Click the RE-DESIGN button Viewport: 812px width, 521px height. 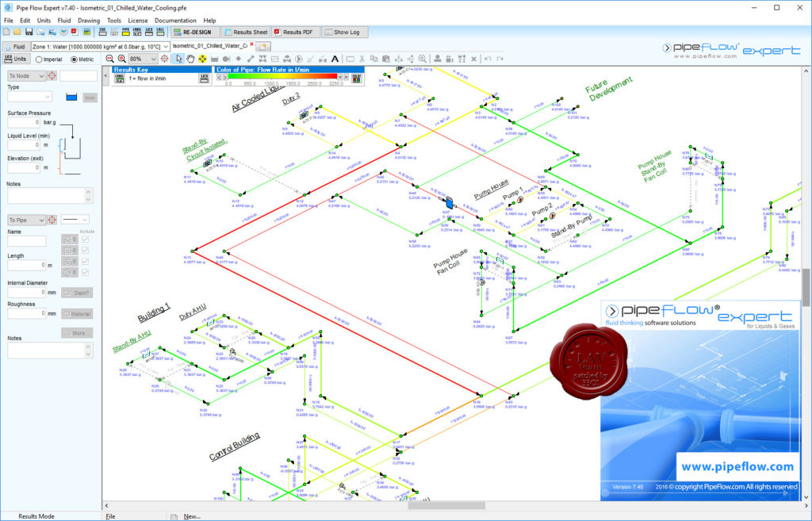(x=195, y=32)
